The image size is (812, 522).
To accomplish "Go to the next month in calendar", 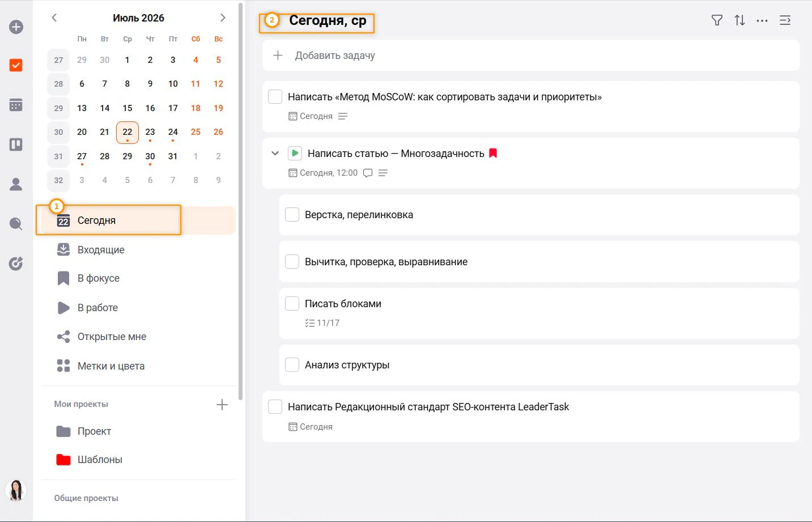I will click(x=223, y=18).
